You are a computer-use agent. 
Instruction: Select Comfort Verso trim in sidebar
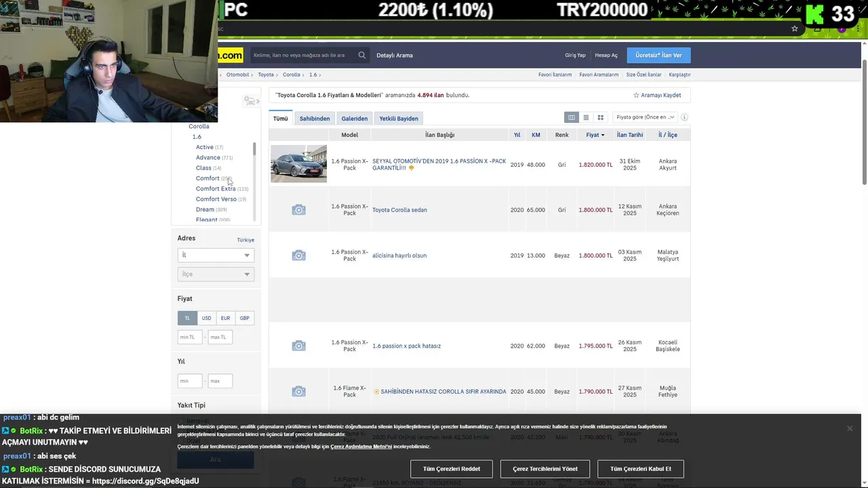coord(216,199)
